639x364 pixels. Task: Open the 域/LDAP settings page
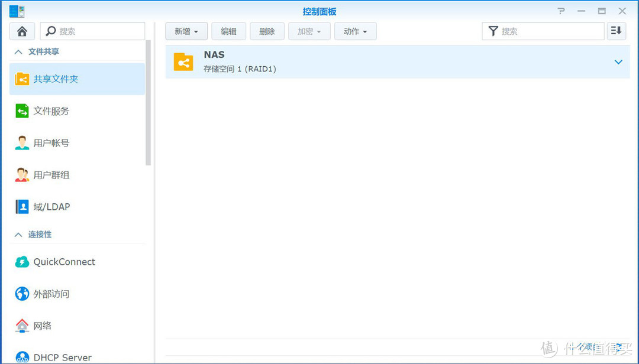coord(50,206)
